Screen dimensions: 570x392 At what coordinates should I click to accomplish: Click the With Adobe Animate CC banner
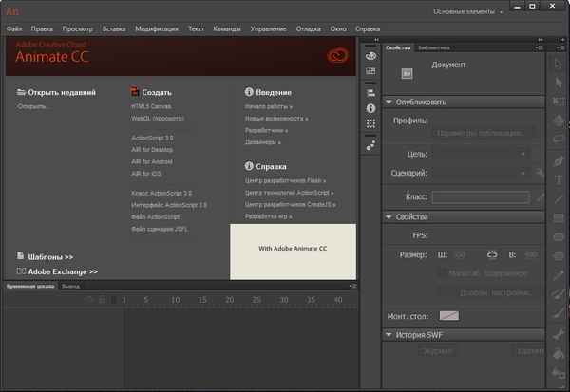click(x=293, y=252)
